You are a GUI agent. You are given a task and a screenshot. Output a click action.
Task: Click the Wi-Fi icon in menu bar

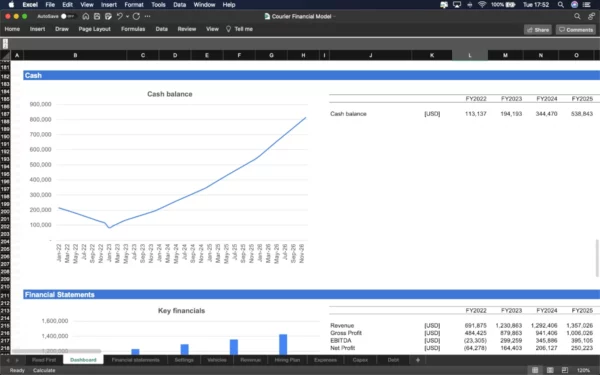[482, 5]
